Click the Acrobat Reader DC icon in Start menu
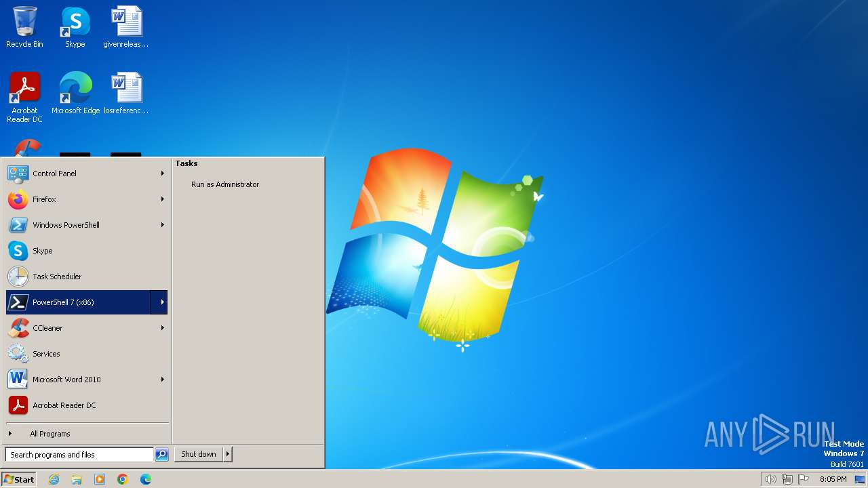 [18, 405]
